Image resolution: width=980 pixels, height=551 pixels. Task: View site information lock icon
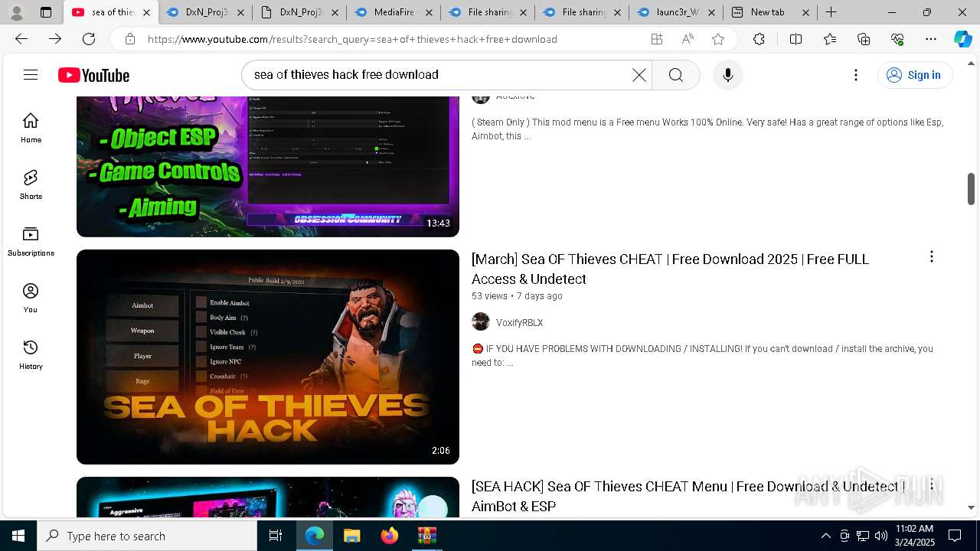(x=130, y=39)
